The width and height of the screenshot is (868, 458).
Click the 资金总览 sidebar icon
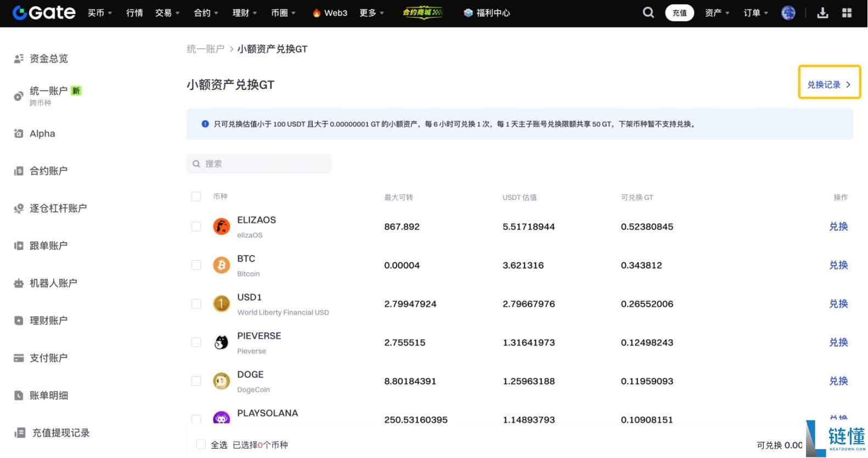click(x=19, y=58)
